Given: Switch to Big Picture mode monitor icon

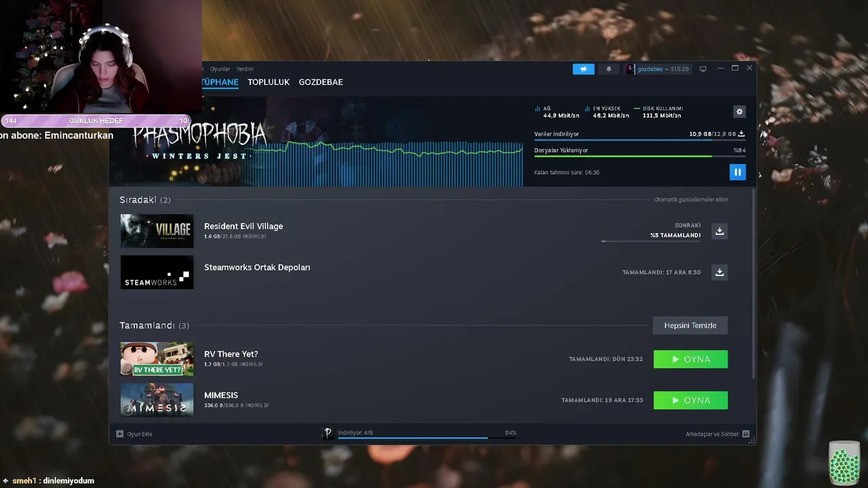Looking at the screenshot, I should tap(703, 69).
